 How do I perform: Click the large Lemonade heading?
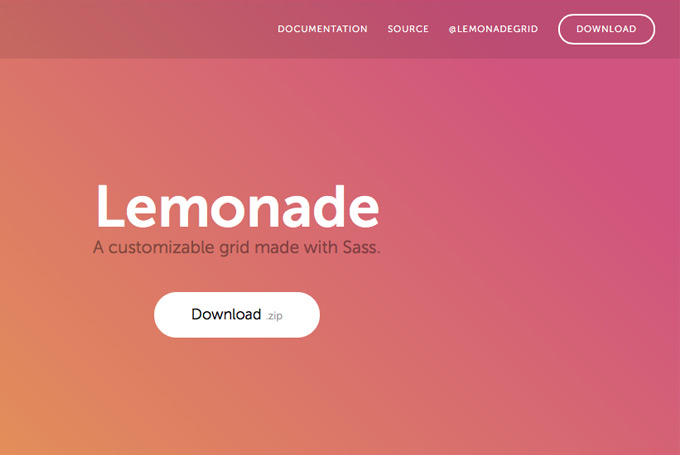point(237,206)
